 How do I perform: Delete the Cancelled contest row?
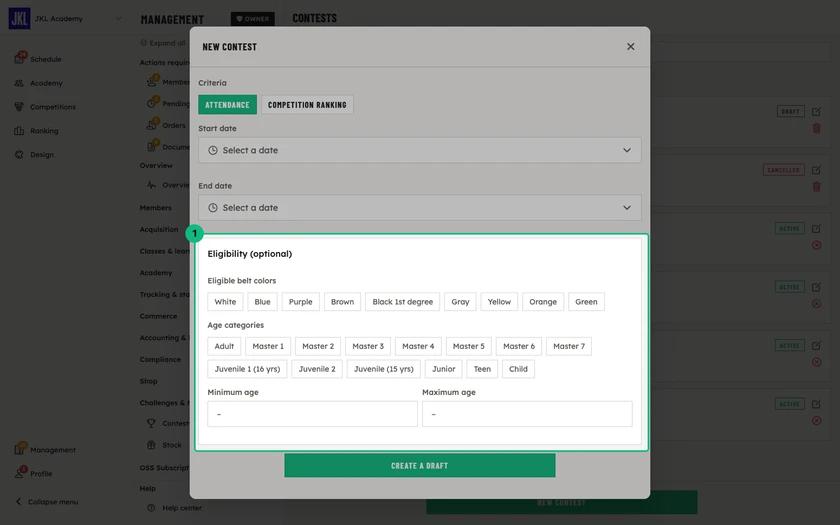[816, 186]
